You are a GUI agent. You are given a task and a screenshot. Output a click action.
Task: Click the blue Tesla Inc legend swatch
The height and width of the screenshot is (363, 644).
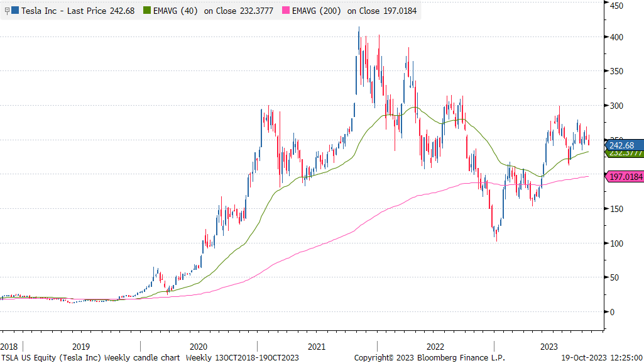pos(15,10)
